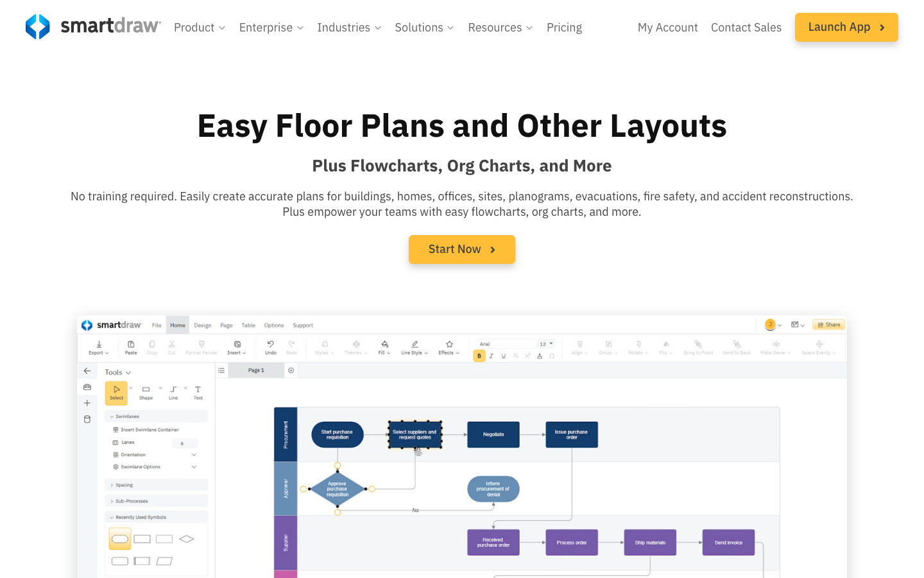Viewport: 924px width, 578px height.
Task: Expand the Sub-Processes section
Action: [x=156, y=501]
